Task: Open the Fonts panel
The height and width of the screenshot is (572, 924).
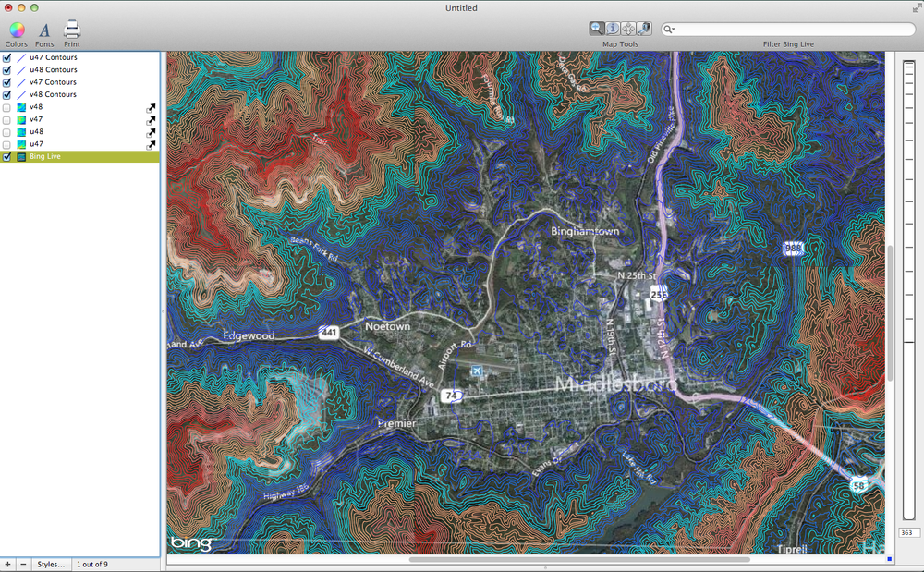Action: pyautogui.click(x=43, y=30)
